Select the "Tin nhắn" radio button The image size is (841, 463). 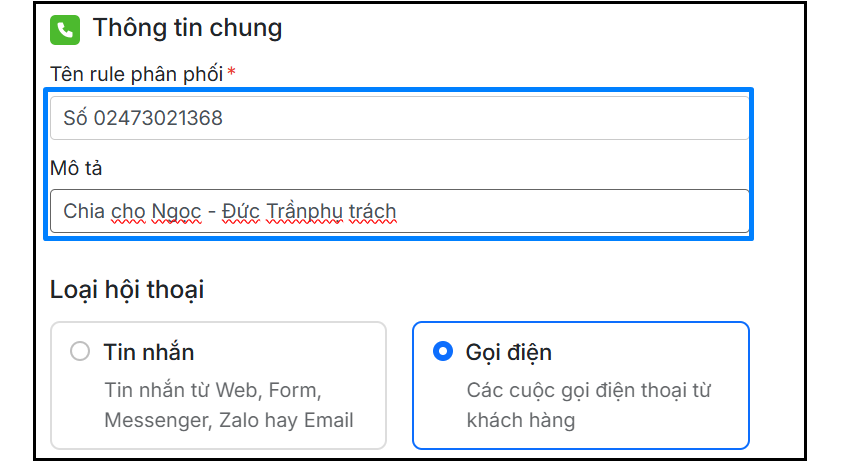click(80, 352)
